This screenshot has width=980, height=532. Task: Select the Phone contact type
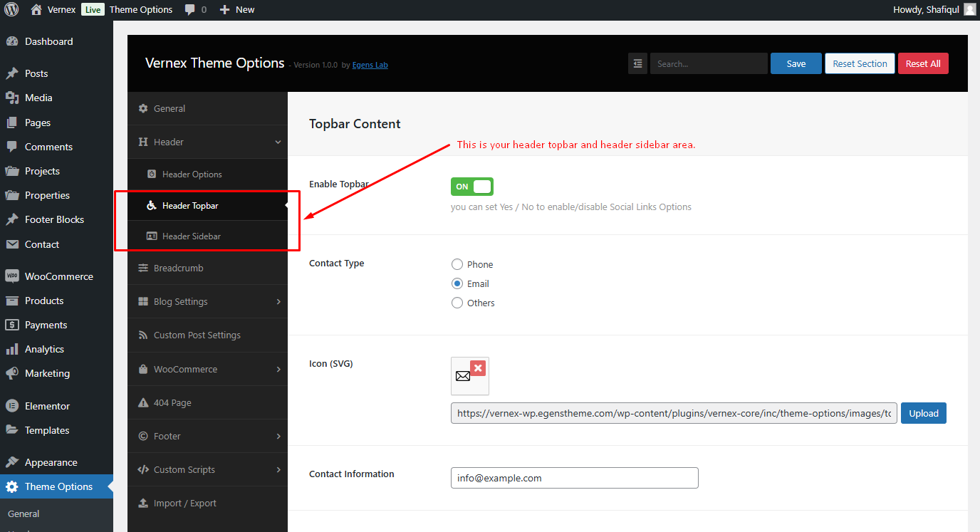pos(457,264)
